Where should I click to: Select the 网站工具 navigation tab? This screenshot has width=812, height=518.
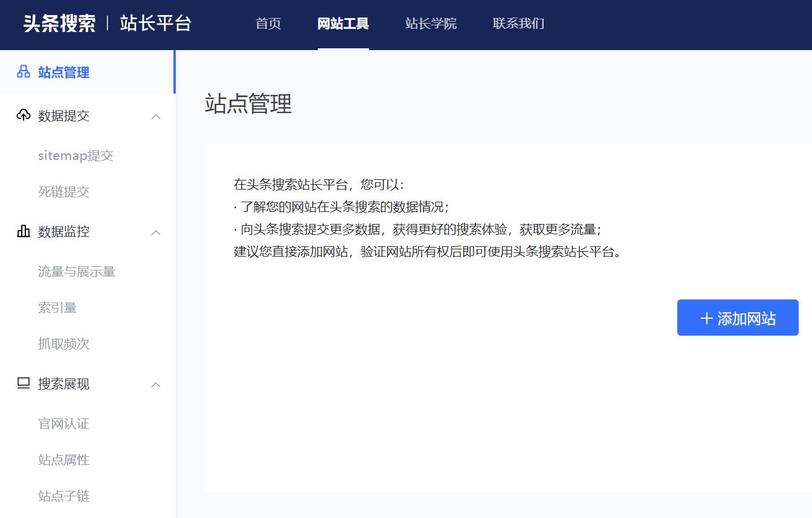click(343, 24)
